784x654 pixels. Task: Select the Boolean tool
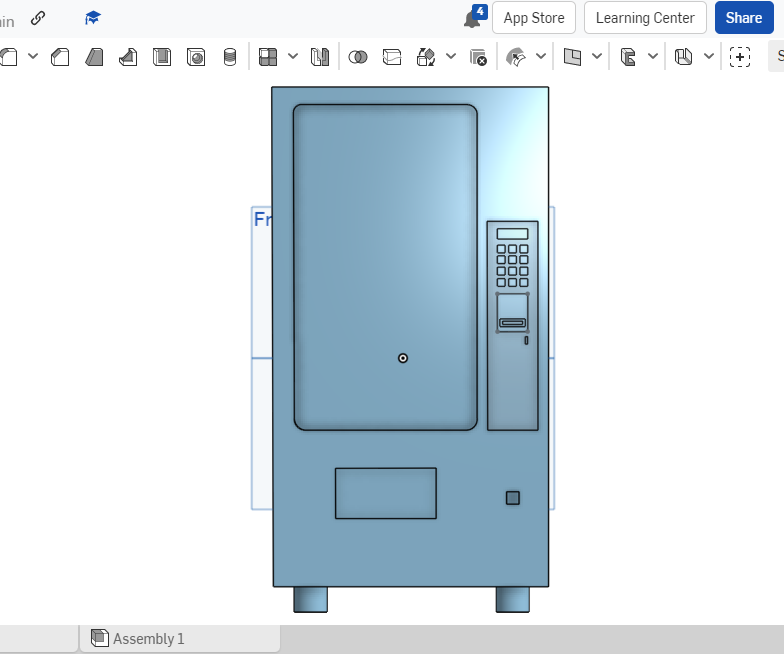pos(357,57)
